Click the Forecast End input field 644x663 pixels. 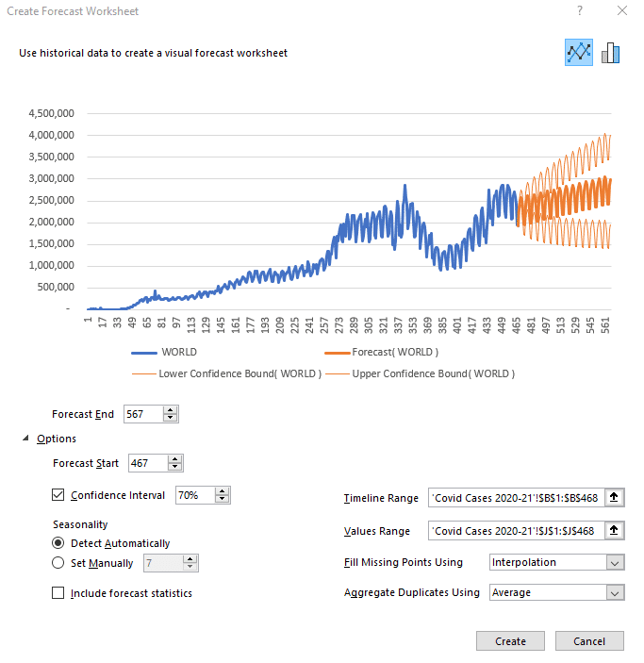pos(143,414)
